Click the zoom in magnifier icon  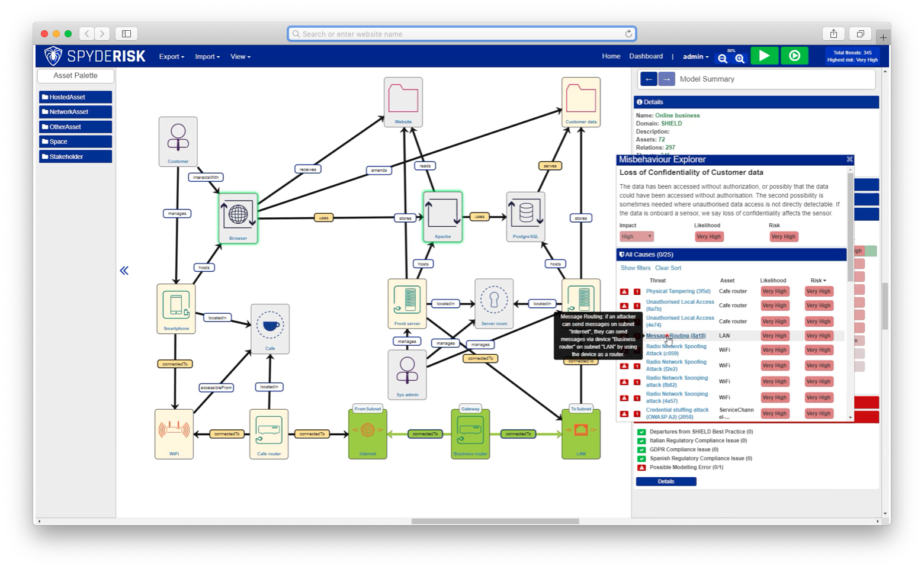(740, 58)
